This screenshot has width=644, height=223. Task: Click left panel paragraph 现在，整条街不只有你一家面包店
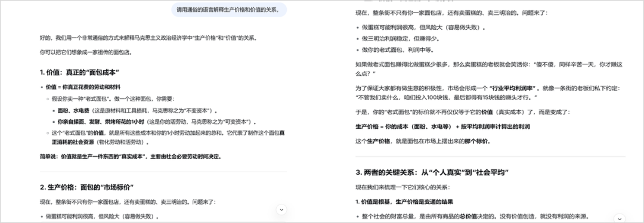(128, 202)
